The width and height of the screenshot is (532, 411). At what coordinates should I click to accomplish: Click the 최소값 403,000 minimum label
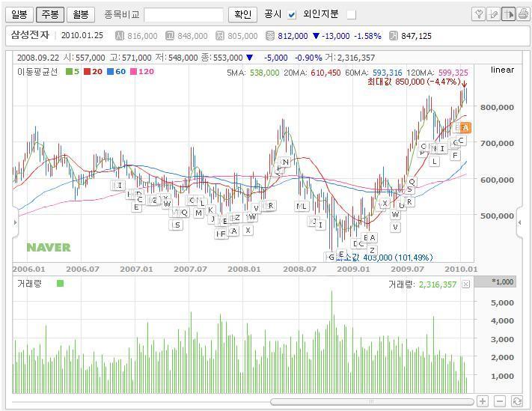[384, 258]
